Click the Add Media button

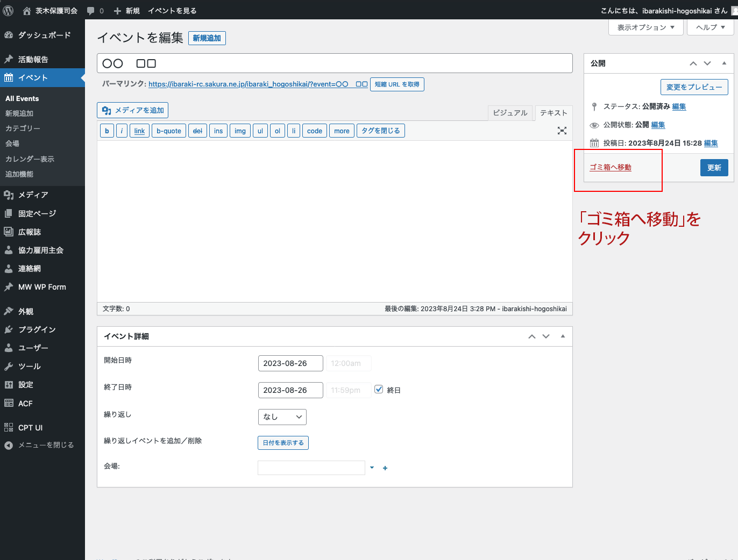point(133,110)
